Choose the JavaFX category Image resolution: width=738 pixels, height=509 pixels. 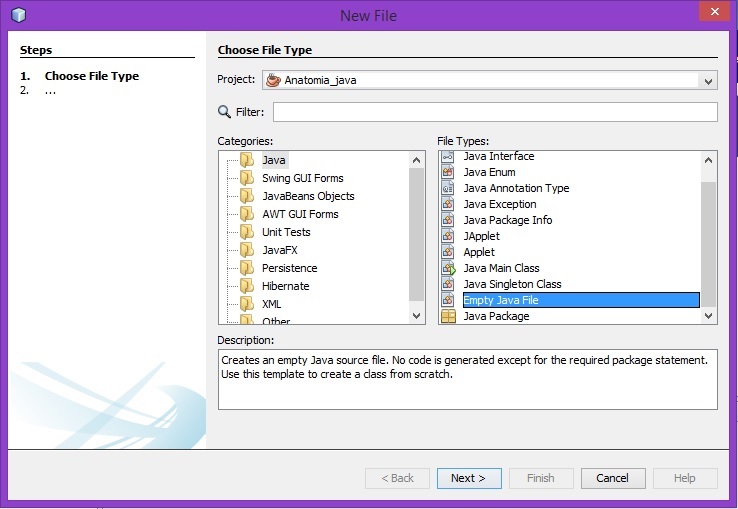tap(279, 250)
